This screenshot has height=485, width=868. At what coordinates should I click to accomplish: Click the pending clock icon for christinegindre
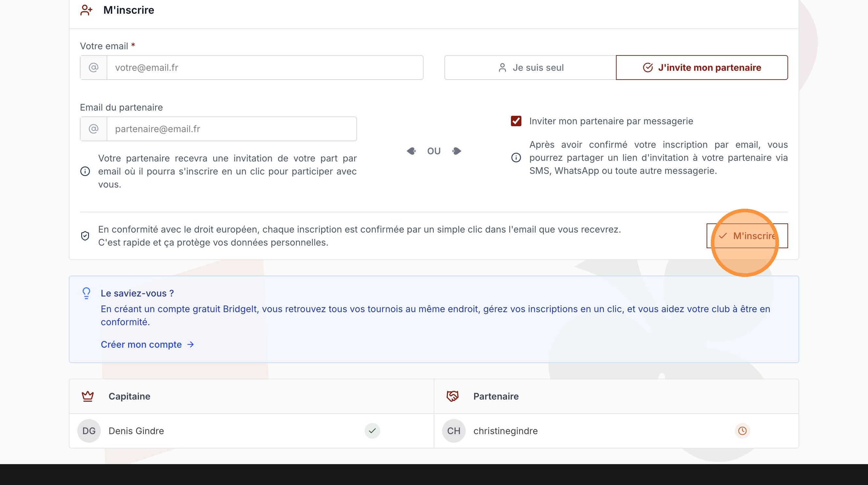pos(742,431)
